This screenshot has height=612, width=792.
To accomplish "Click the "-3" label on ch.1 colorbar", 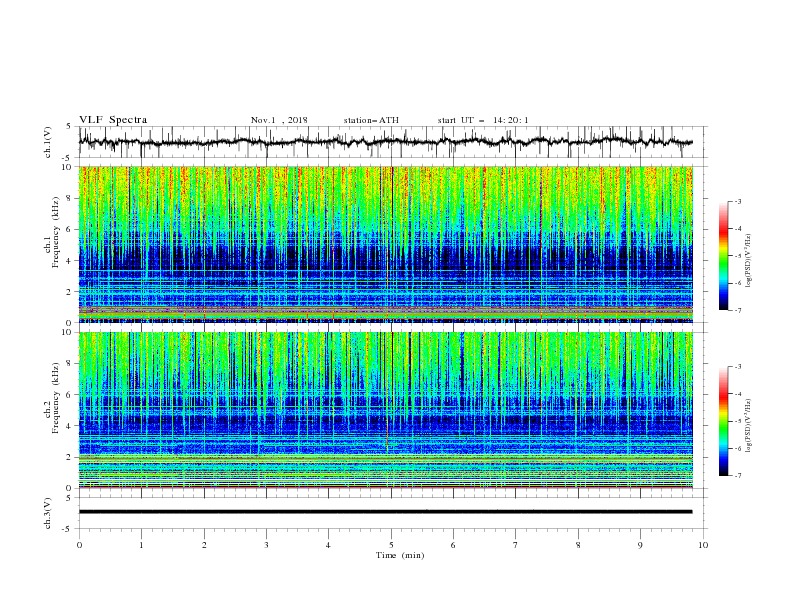I will [737, 201].
